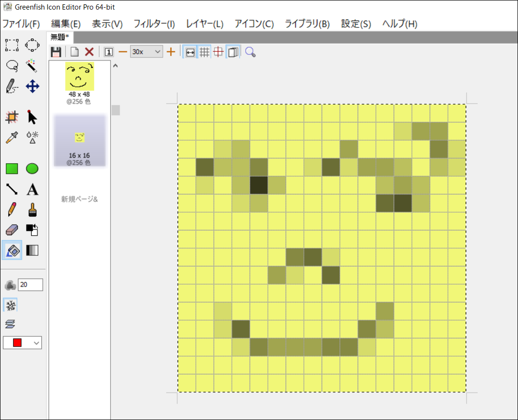Select the Eraser tool
518x420 pixels.
coord(12,231)
